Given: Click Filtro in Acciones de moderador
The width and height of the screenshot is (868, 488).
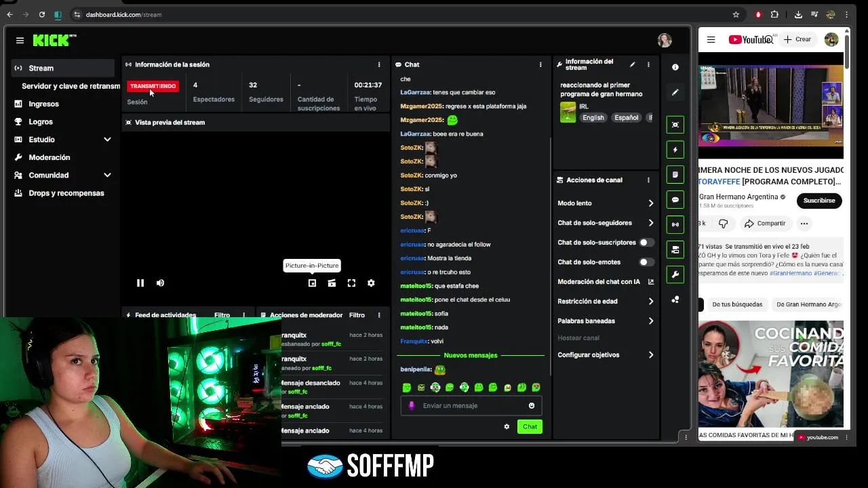Looking at the screenshot, I should (x=357, y=315).
